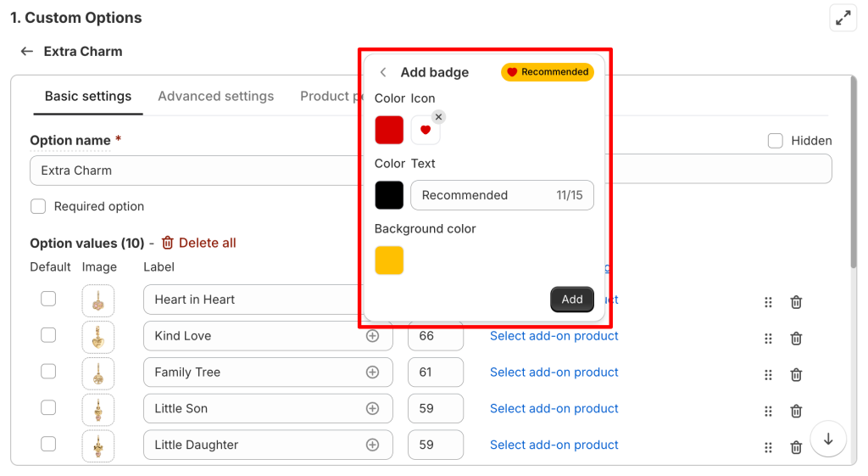This screenshot has height=476, width=868.
Task: Click the scroll down arrow button
Action: [x=828, y=440]
